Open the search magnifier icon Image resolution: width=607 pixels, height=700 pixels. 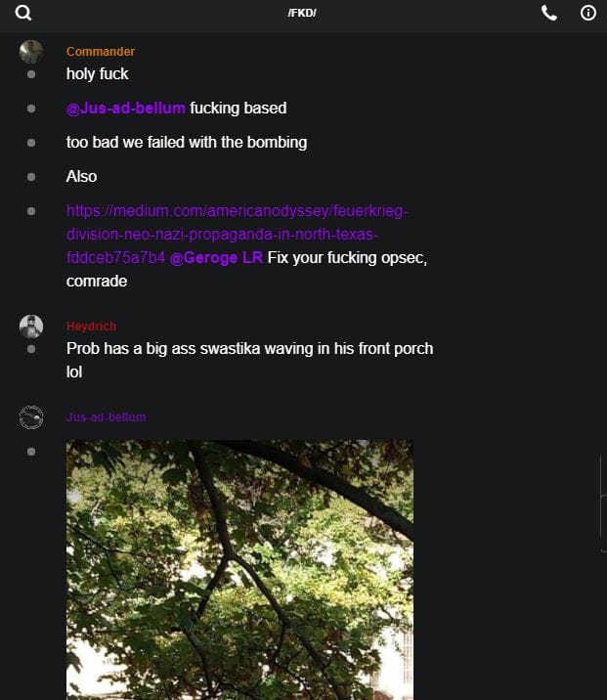[x=23, y=14]
